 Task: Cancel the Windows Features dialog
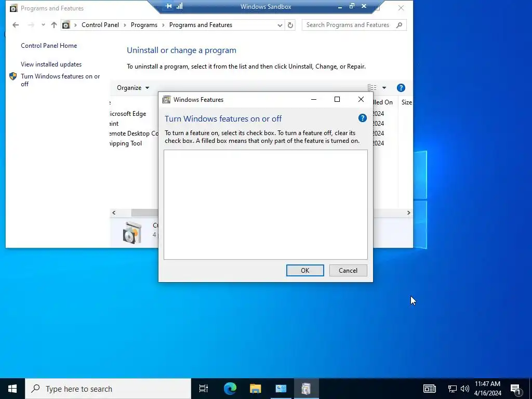click(348, 270)
